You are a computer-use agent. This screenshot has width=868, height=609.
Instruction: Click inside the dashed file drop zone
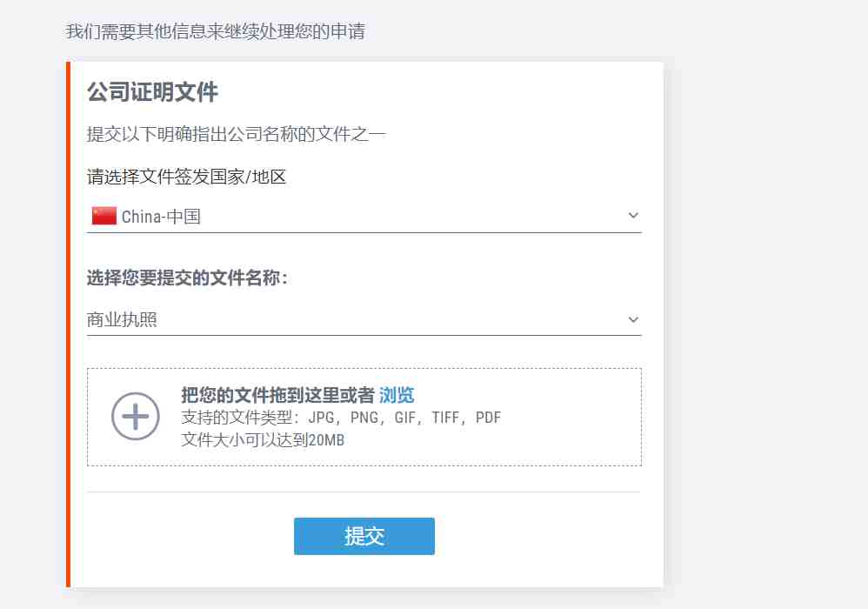(x=364, y=417)
